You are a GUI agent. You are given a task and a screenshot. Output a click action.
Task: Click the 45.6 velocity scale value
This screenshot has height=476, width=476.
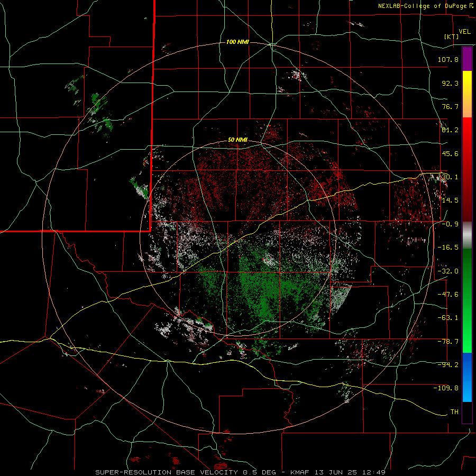(450, 153)
